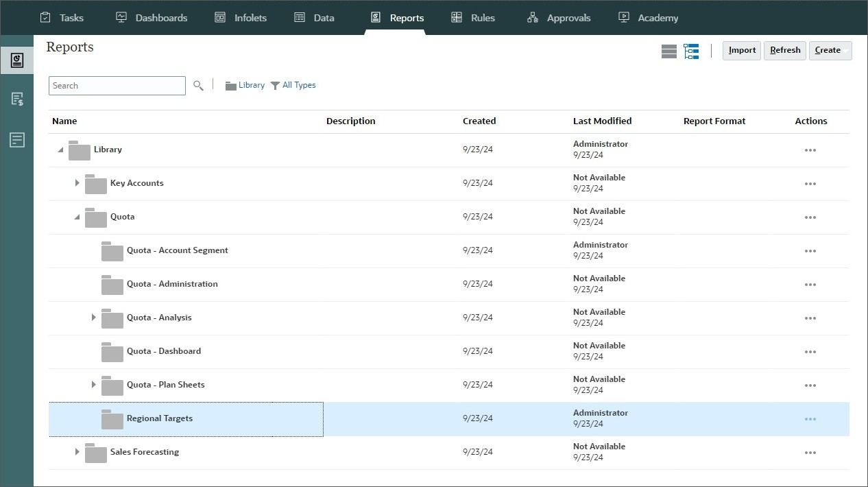Open the Books icon in the sidebar
The width and height of the screenshot is (868, 487).
pos(17,98)
